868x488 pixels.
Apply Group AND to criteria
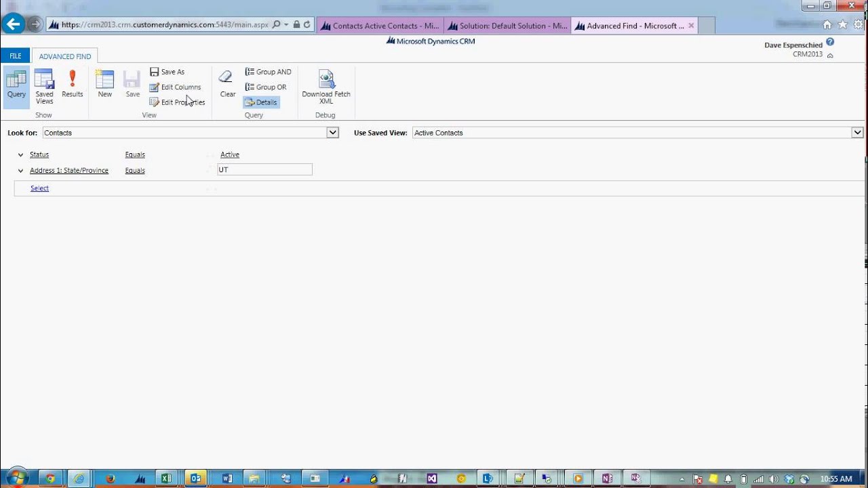pos(268,72)
